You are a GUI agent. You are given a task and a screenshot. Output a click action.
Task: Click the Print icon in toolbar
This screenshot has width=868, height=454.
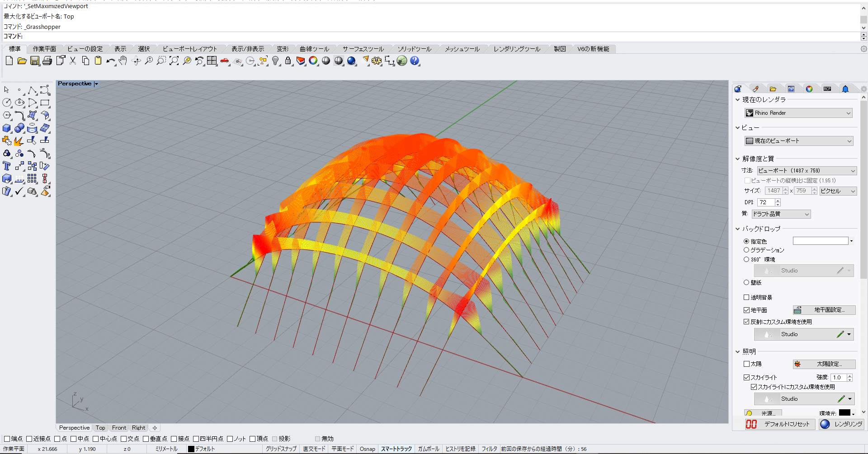pos(47,61)
